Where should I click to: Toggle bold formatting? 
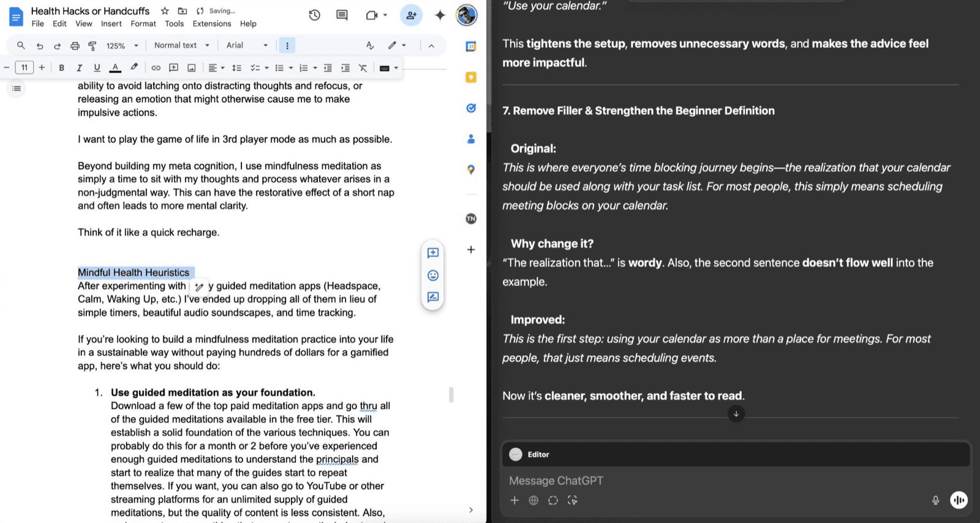[61, 68]
